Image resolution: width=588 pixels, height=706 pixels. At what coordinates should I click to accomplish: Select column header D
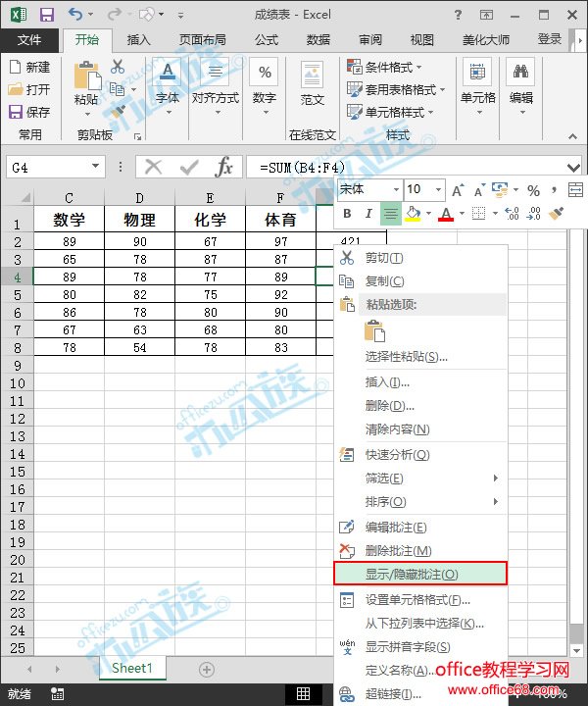pos(139,198)
